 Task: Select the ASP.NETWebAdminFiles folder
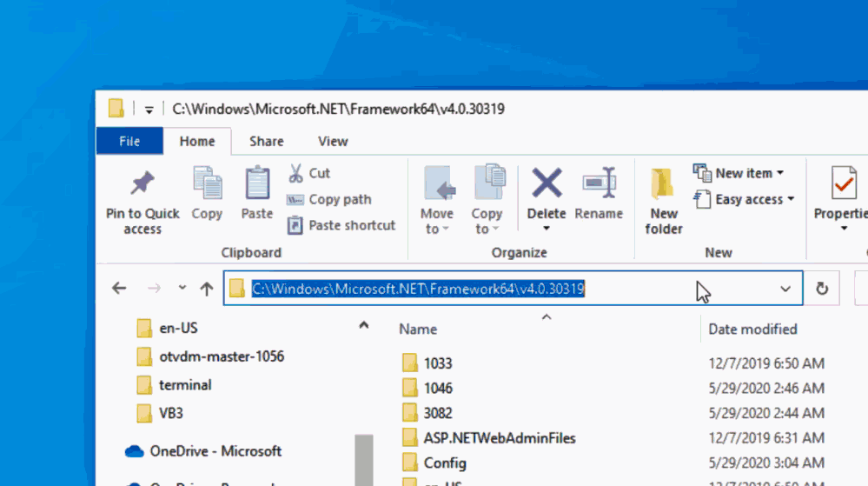pyautogui.click(x=489, y=438)
